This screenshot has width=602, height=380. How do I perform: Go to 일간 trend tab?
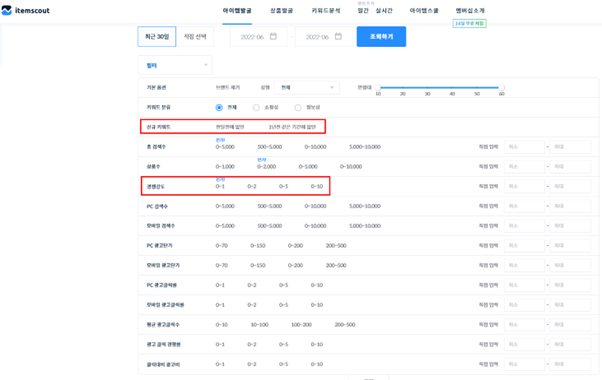(x=363, y=10)
